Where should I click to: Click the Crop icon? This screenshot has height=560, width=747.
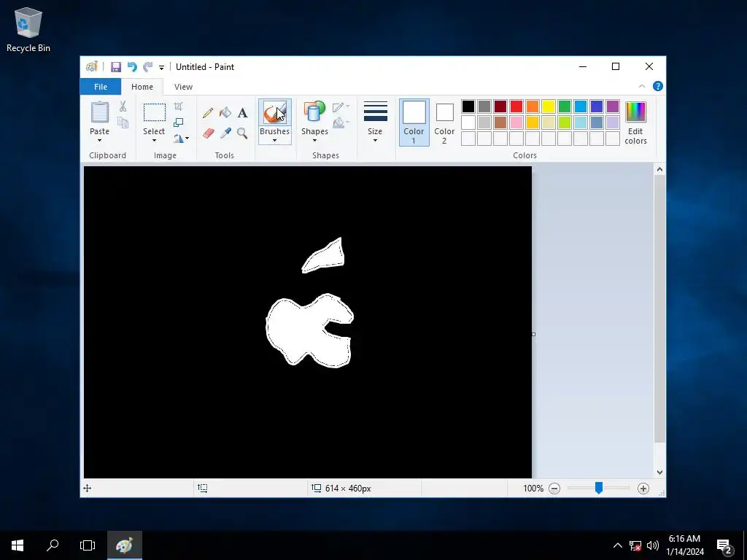(178, 106)
